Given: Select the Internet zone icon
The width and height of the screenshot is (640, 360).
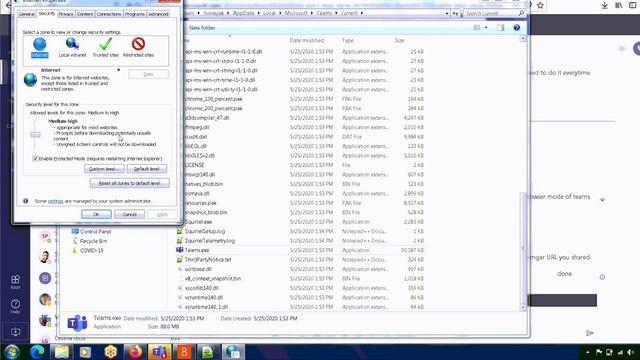Looking at the screenshot, I should tap(40, 47).
